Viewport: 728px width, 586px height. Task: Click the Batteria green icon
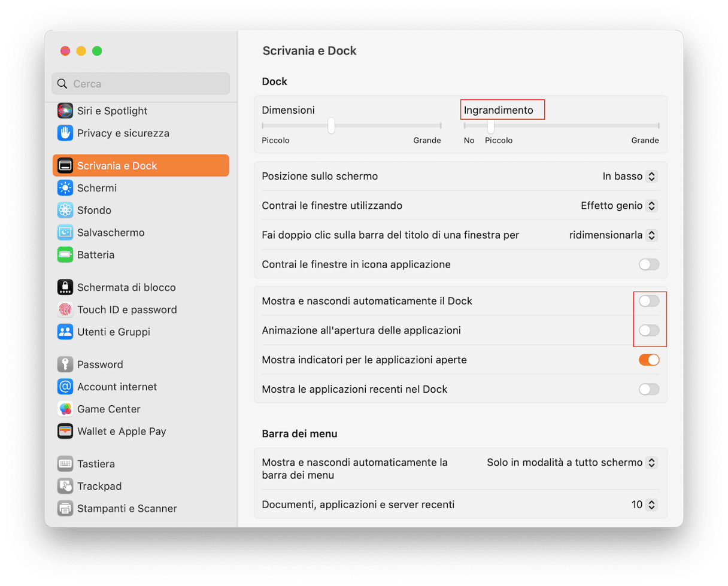pos(65,254)
